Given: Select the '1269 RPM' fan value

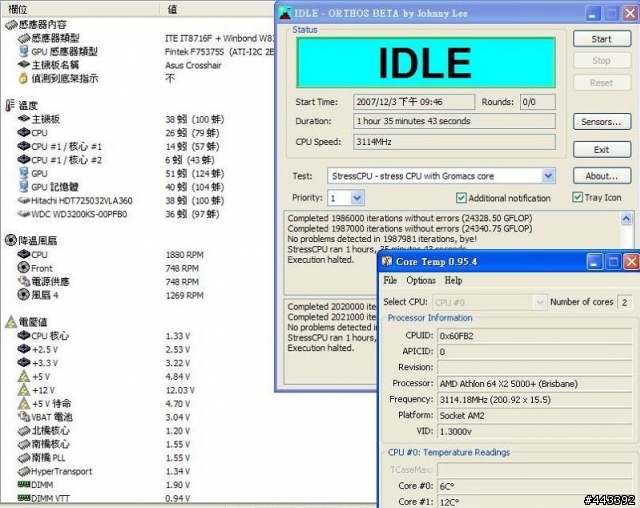Looking at the screenshot, I should coord(184,295).
